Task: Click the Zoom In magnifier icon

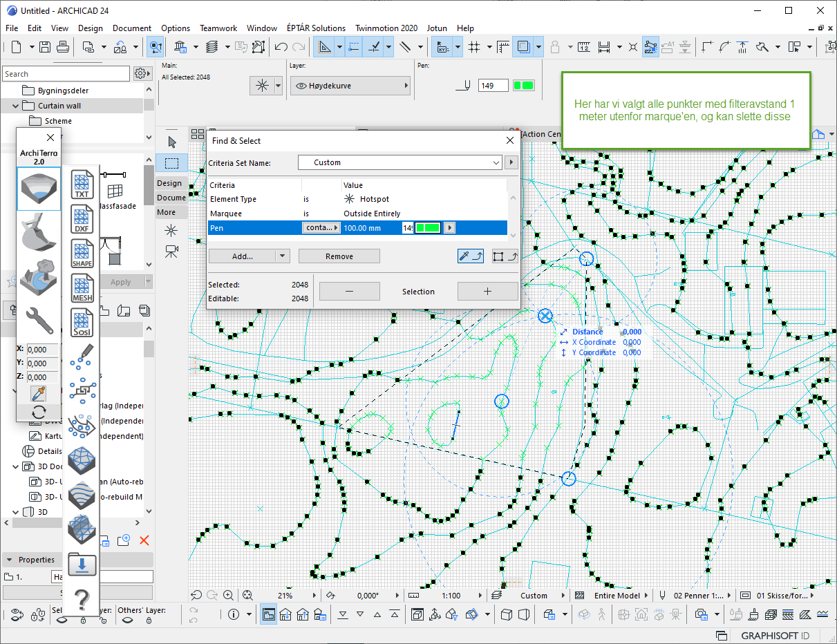Action: pos(229,595)
